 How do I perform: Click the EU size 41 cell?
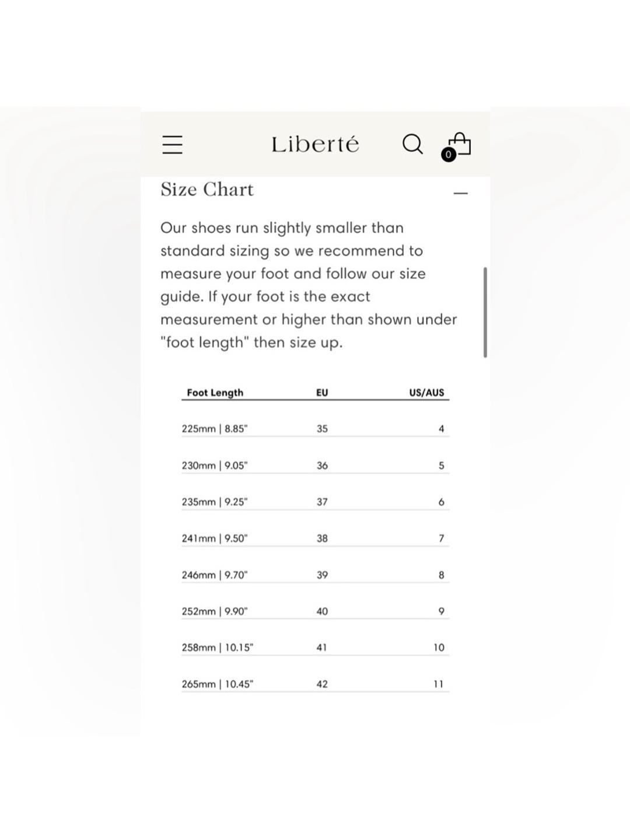(x=322, y=647)
